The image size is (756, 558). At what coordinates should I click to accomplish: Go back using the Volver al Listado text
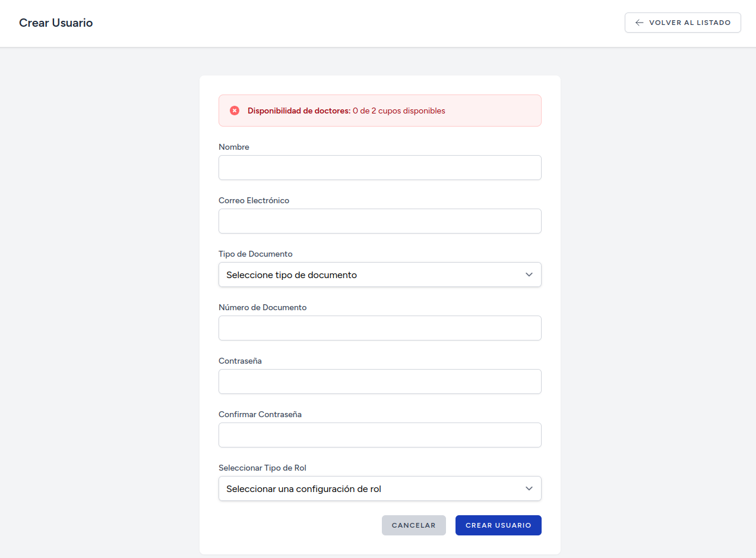click(689, 23)
